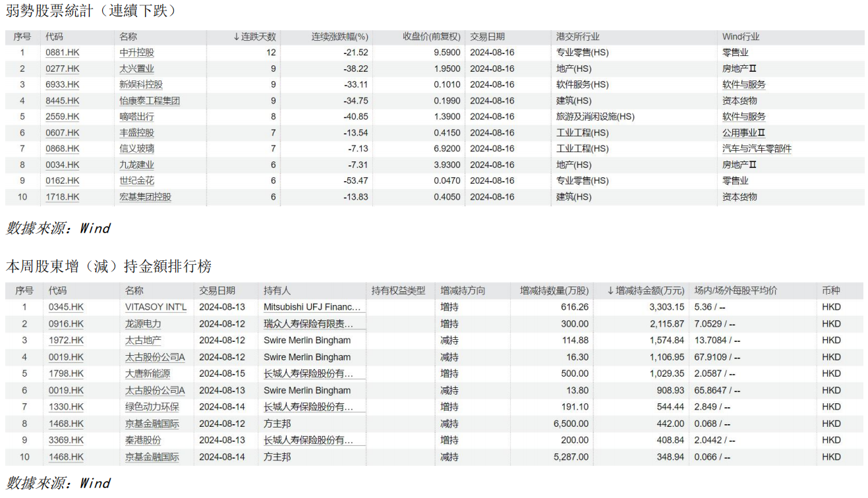Open the 秦港股份 name link

pos(143,440)
